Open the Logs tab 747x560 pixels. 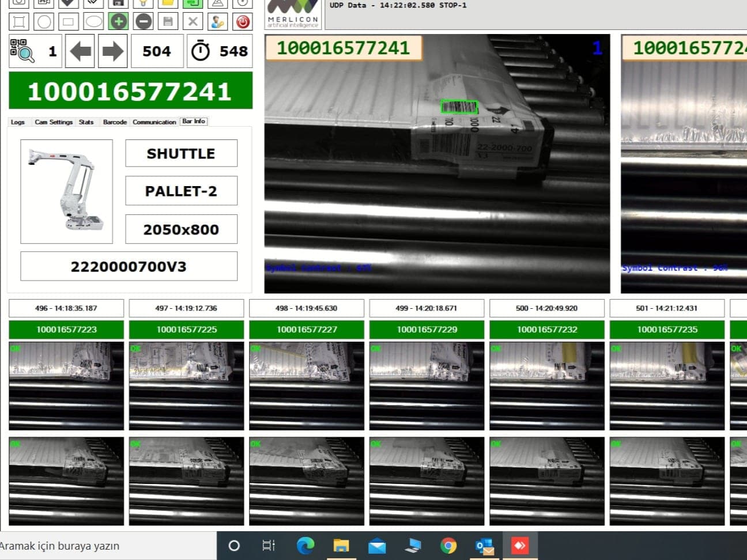(18, 122)
